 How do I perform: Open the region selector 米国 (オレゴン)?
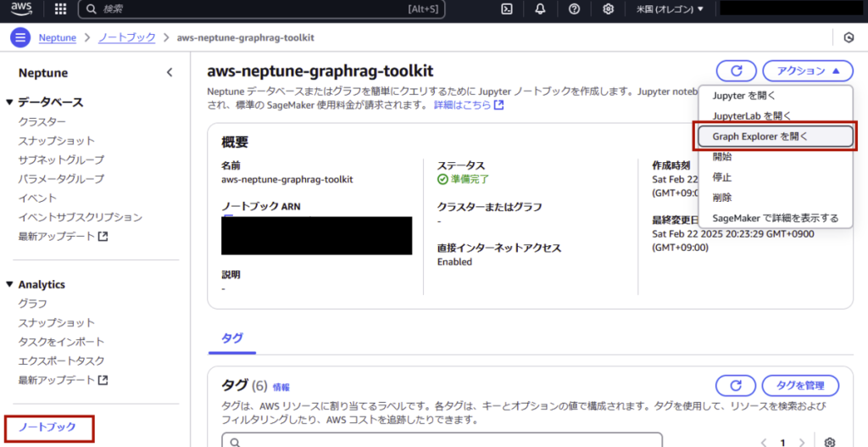click(x=670, y=9)
